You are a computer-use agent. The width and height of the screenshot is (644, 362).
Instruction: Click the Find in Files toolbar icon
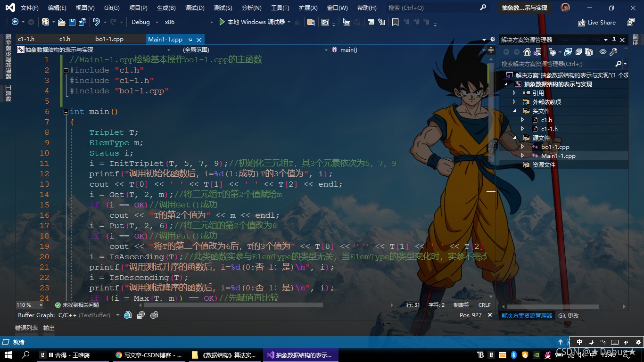click(311, 22)
